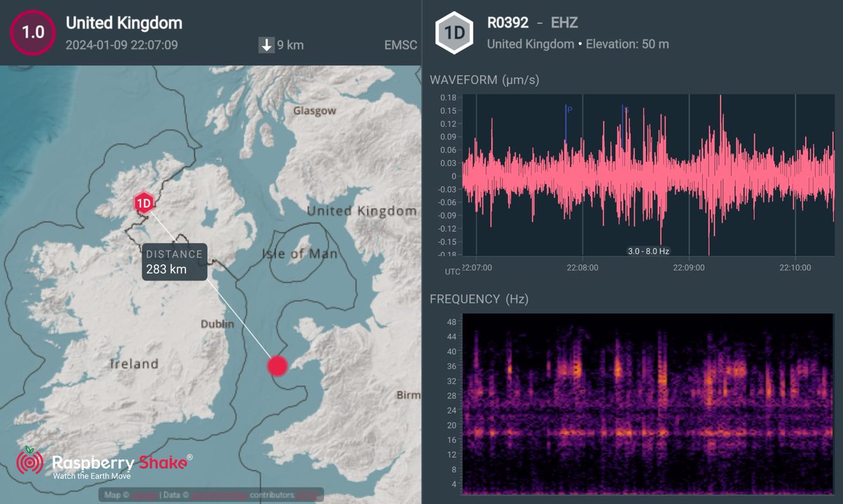The width and height of the screenshot is (843, 504).
Task: Click the UTC label under waveform
Action: coord(452,271)
